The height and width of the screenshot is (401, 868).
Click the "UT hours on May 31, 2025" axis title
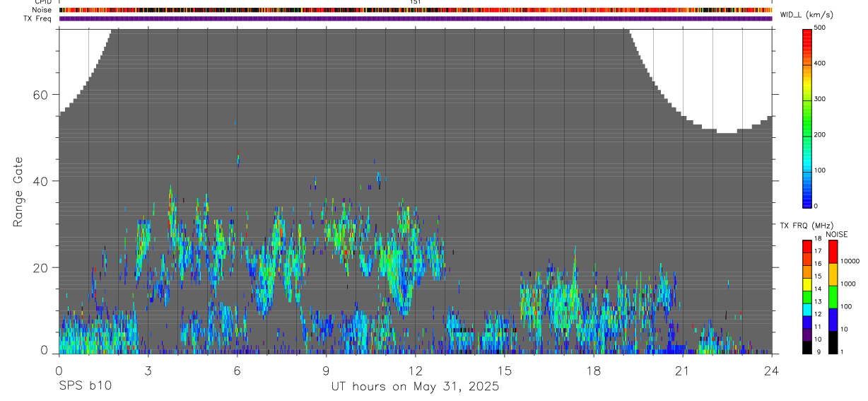point(415,386)
